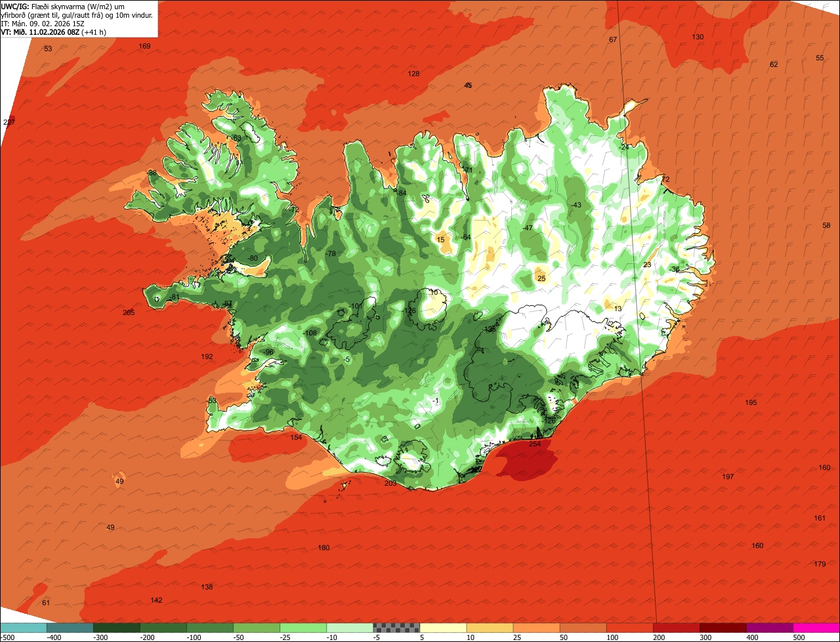Click the map value -64 in north-central Iceland
840x642 pixels.
point(465,237)
